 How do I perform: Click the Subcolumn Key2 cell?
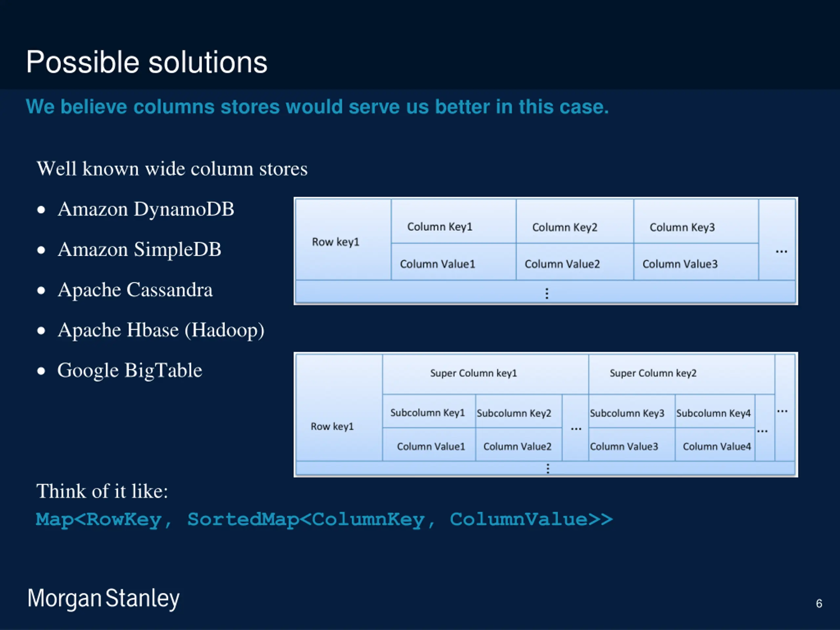514,413
